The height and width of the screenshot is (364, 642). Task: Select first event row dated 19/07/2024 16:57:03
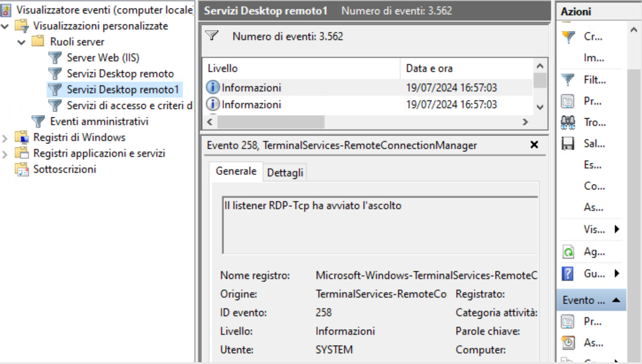[368, 88]
